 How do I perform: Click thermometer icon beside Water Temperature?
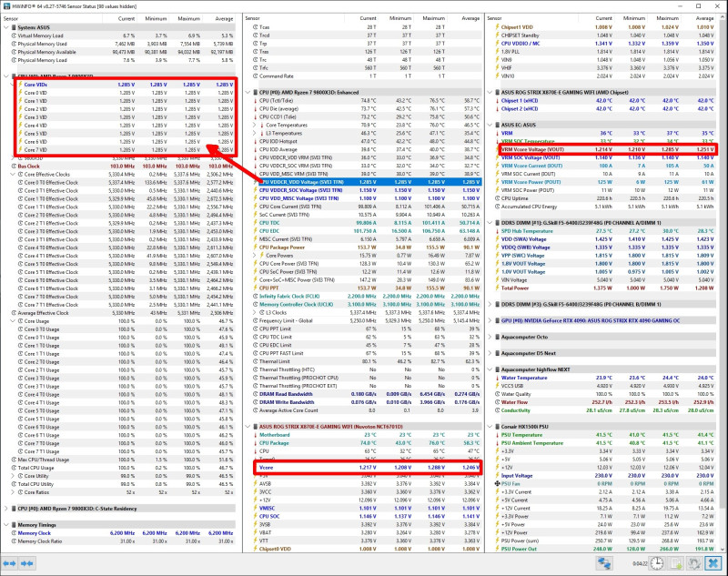[497, 378]
